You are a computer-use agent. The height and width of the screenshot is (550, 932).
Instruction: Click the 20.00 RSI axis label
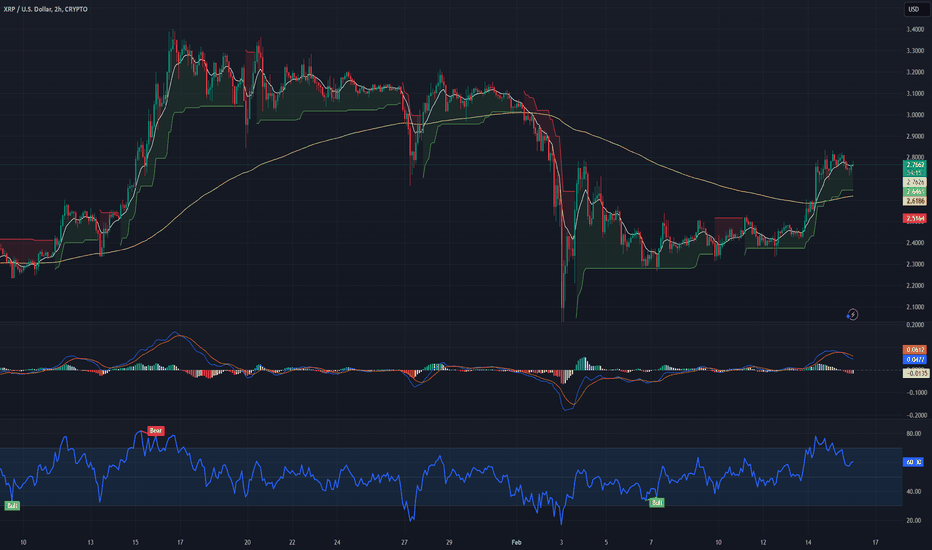click(x=914, y=520)
